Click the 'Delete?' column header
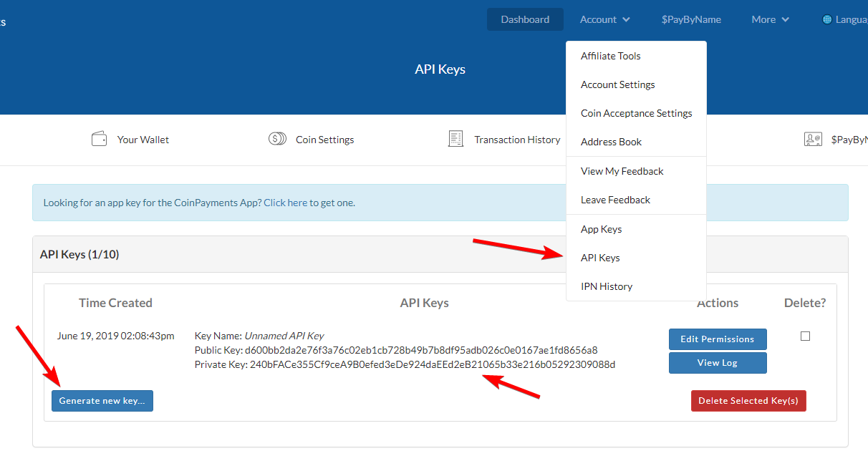Image resolution: width=868 pixels, height=461 pixels. point(805,303)
